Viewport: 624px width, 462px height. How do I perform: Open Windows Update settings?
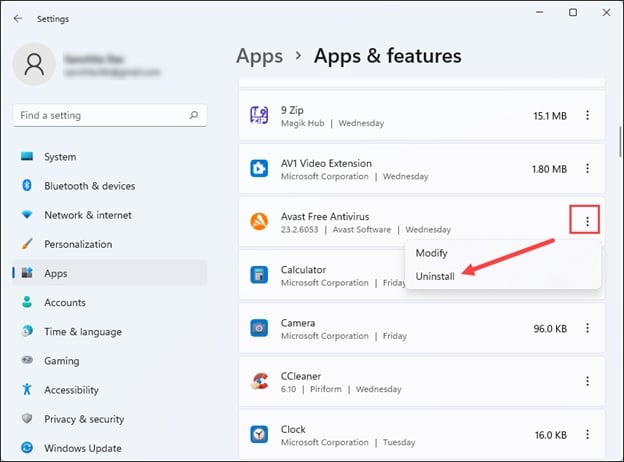tap(110, 448)
